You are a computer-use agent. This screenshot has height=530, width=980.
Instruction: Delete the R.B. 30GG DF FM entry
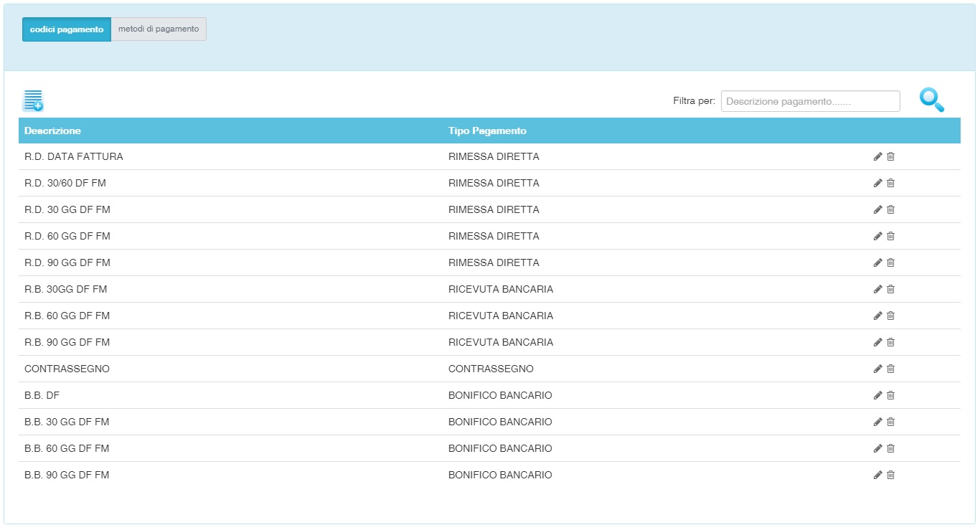pos(891,289)
